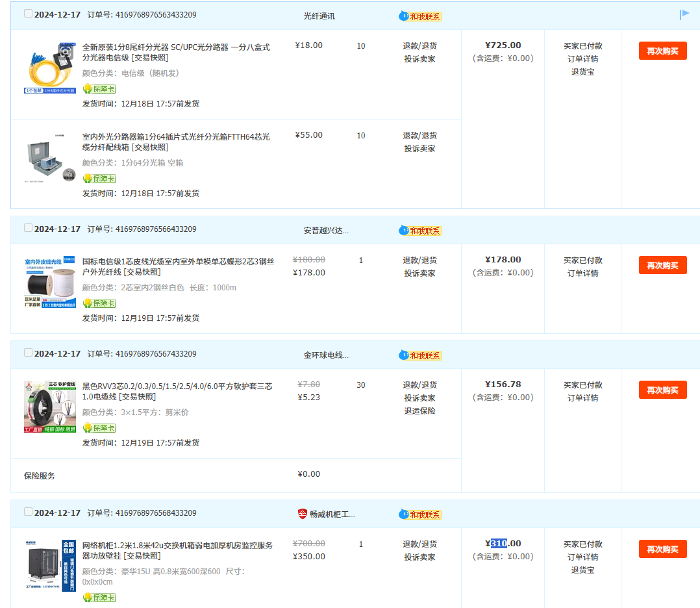Image resolution: width=700 pixels, height=608 pixels.
Task: Click 再次购买 for the network cabinet order
Action: point(662,550)
